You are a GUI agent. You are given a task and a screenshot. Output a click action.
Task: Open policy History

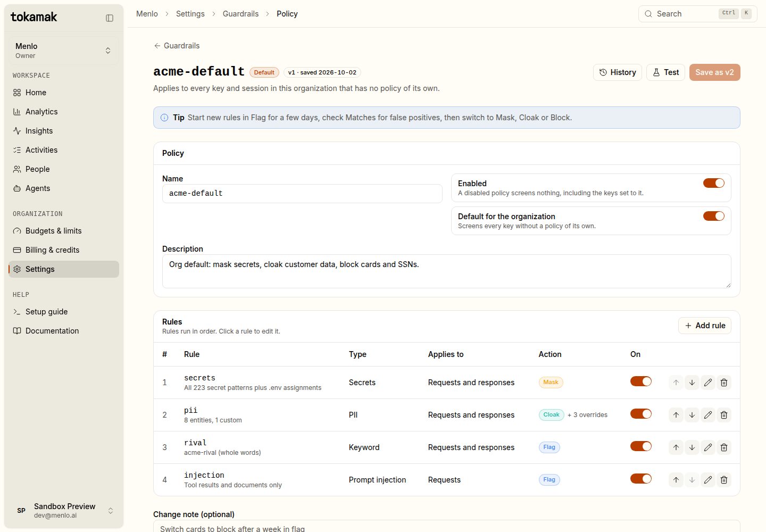[x=618, y=72]
